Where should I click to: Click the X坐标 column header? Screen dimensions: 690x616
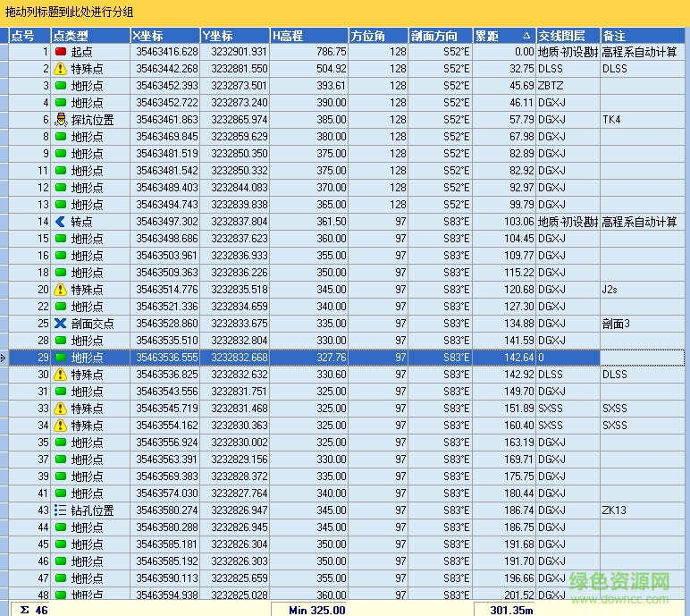[x=164, y=36]
